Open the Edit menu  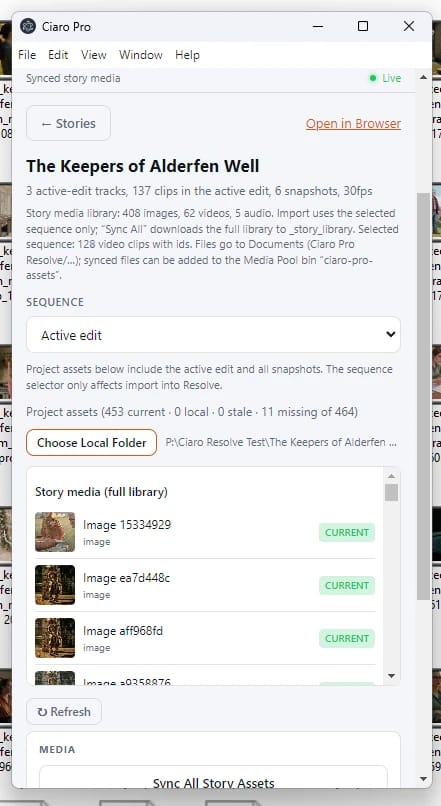point(58,55)
